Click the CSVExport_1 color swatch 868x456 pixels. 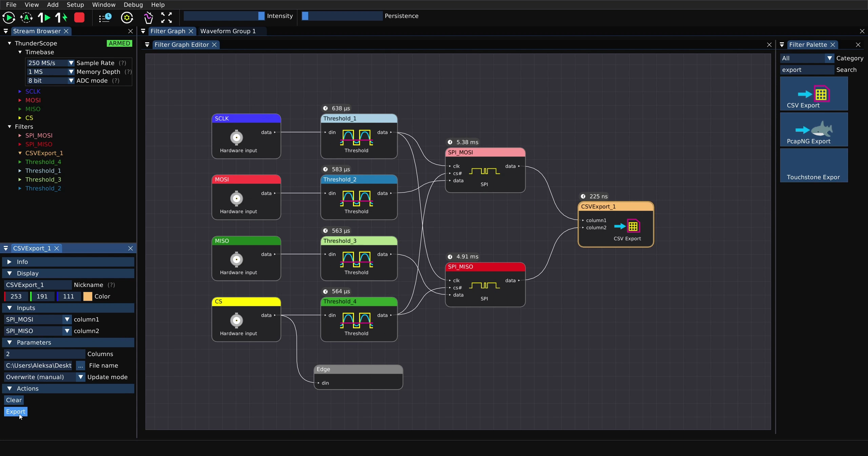(88, 296)
